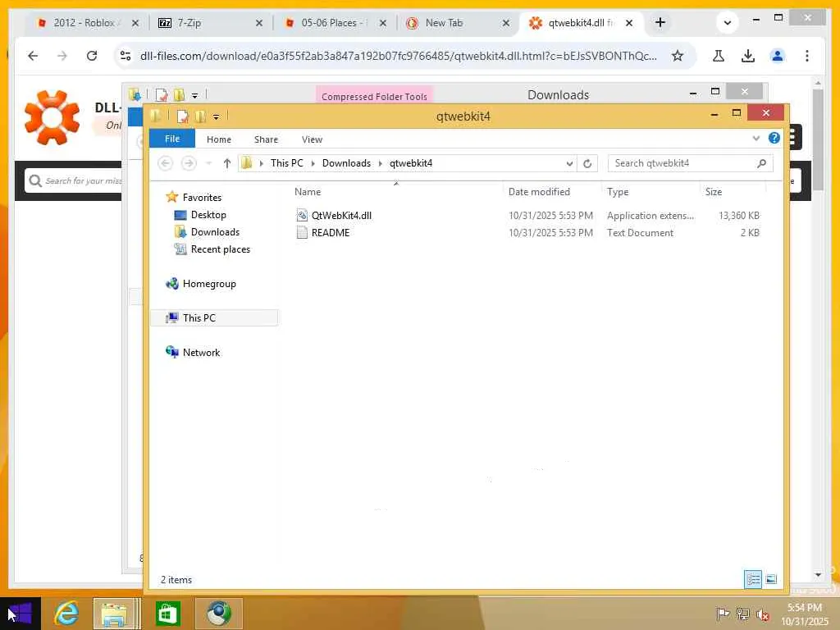Open the Home ribbon tab
Screen dimensions: 840x630
tap(218, 139)
